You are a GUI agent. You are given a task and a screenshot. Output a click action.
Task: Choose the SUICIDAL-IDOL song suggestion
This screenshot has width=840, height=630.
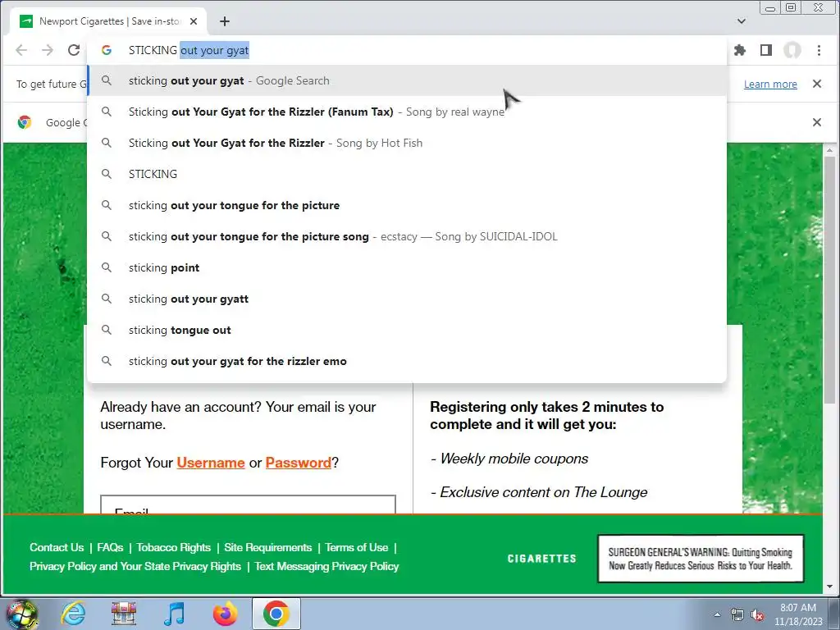tap(407, 237)
